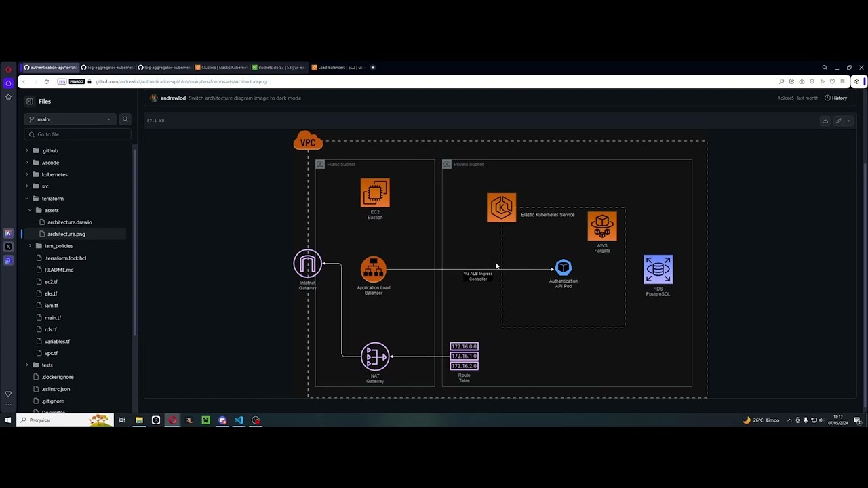Open the Opera sidebar heart icon
Image resolution: width=868 pixels, height=488 pixels.
coord(8,394)
